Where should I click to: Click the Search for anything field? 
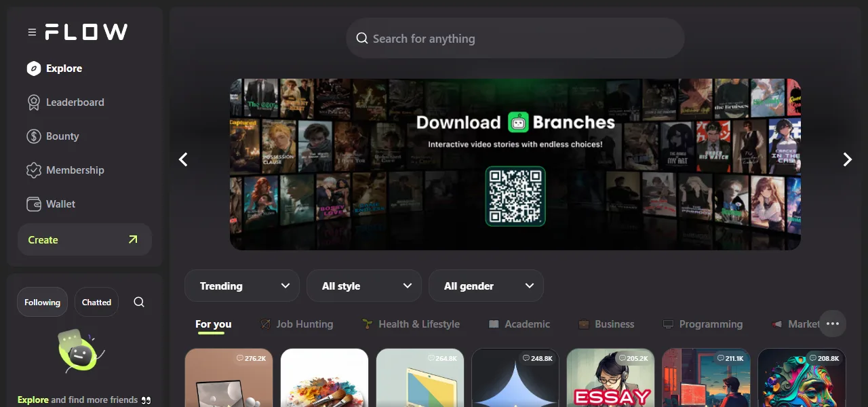pos(515,38)
